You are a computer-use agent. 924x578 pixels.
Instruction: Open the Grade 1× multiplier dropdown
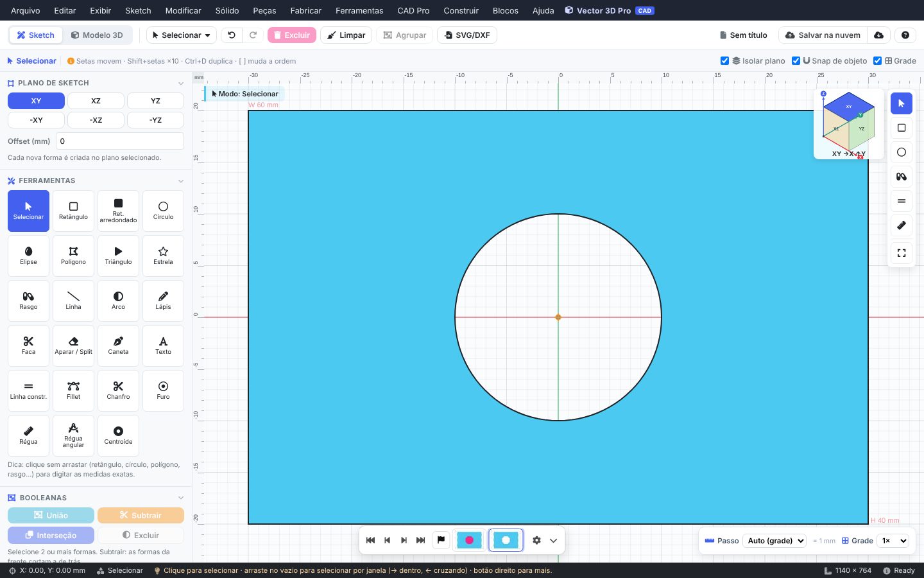tap(894, 541)
